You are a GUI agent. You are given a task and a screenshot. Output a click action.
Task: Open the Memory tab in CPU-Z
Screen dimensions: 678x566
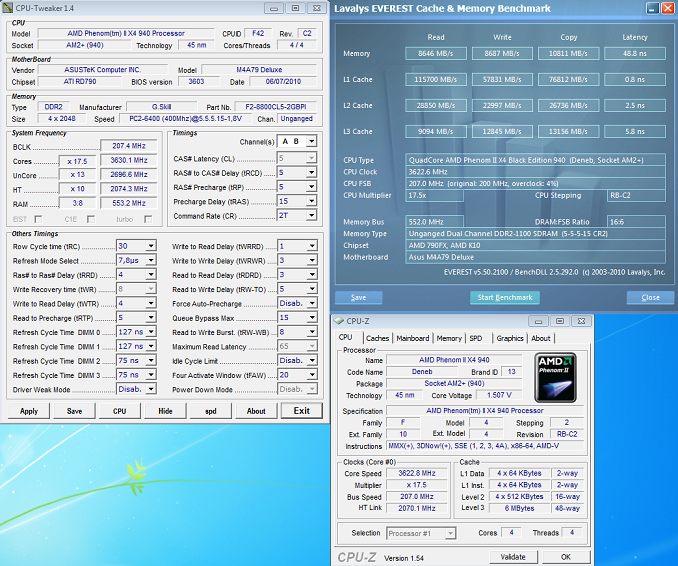pyautogui.click(x=449, y=338)
